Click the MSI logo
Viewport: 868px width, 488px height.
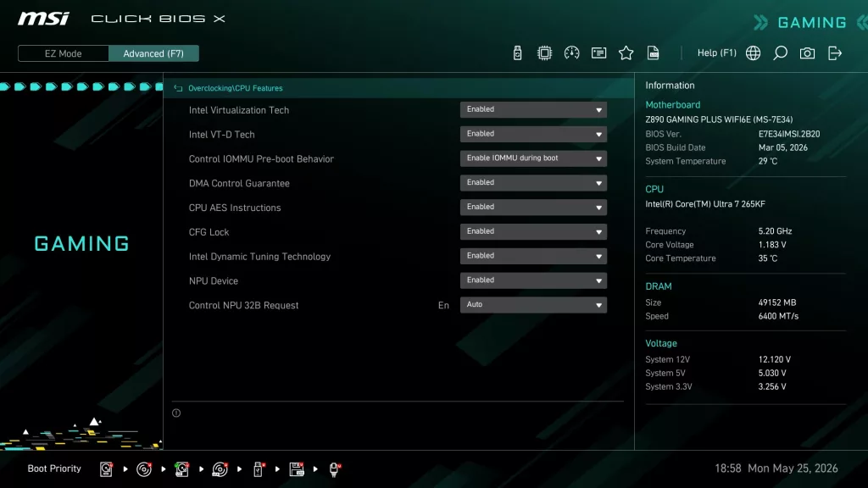[44, 19]
